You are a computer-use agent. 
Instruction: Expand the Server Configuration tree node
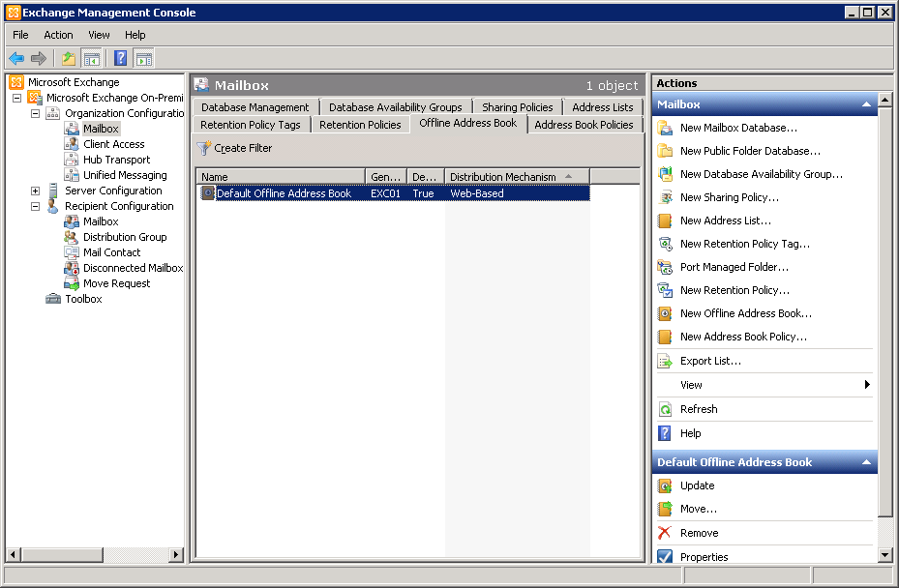[36, 191]
